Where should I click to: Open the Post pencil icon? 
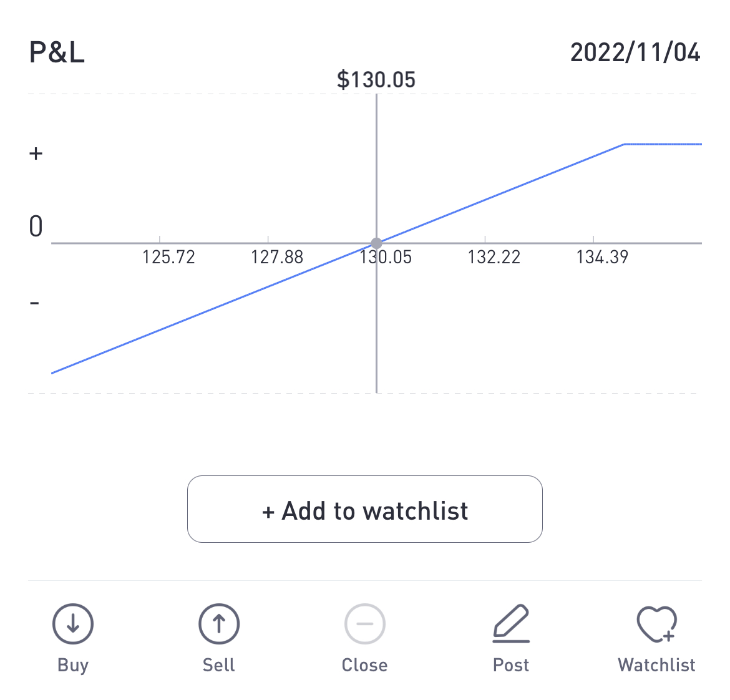[511, 624]
